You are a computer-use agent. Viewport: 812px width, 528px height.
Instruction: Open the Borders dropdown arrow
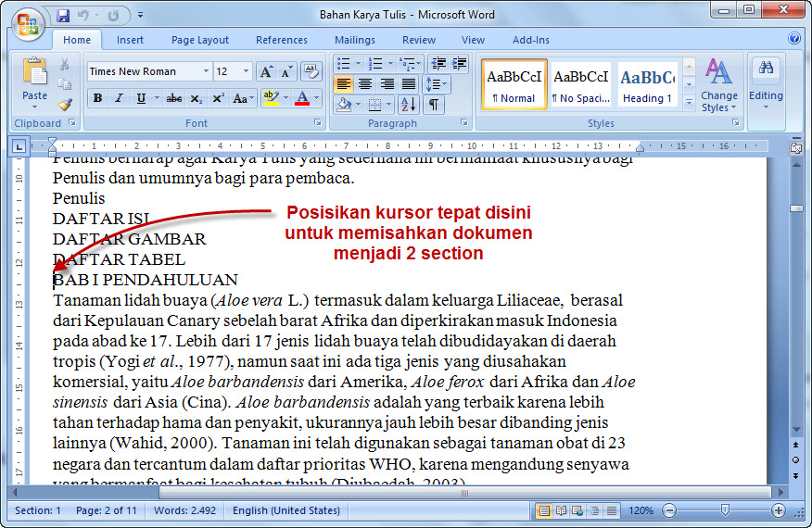[x=389, y=105]
